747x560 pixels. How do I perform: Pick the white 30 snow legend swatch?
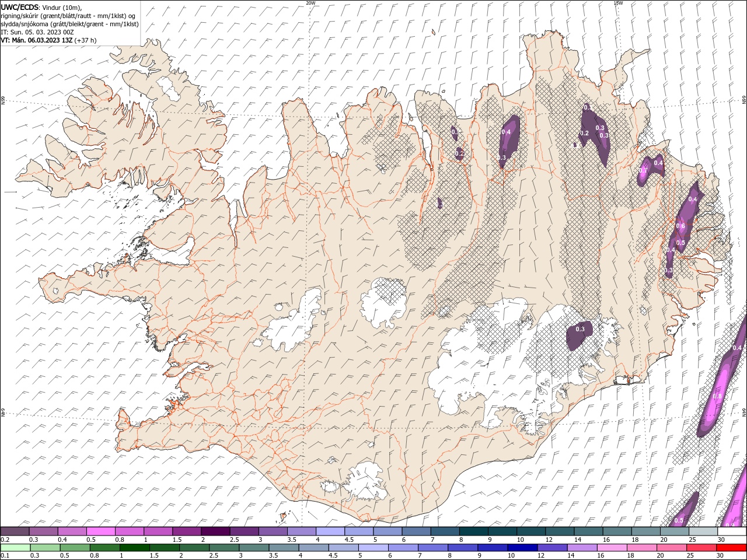coord(732,531)
